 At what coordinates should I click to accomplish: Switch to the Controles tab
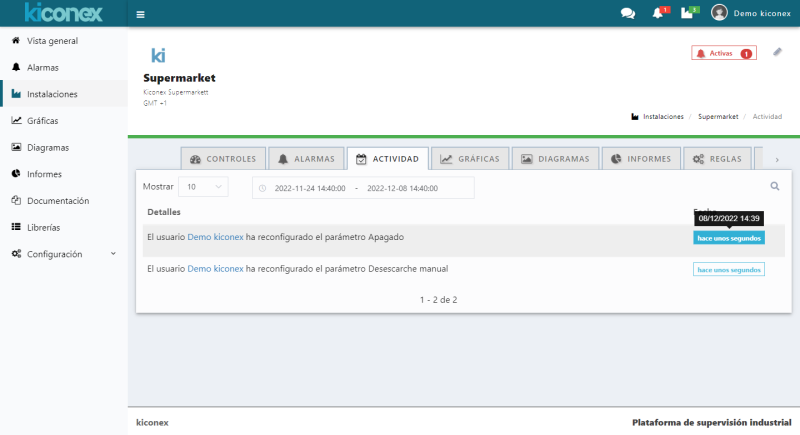pos(223,159)
